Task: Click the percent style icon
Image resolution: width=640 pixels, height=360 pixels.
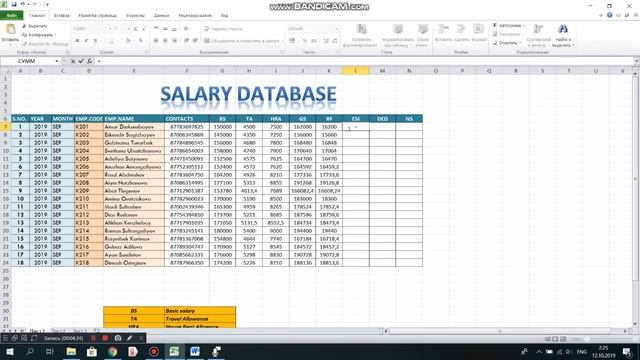Action: tap(304, 41)
